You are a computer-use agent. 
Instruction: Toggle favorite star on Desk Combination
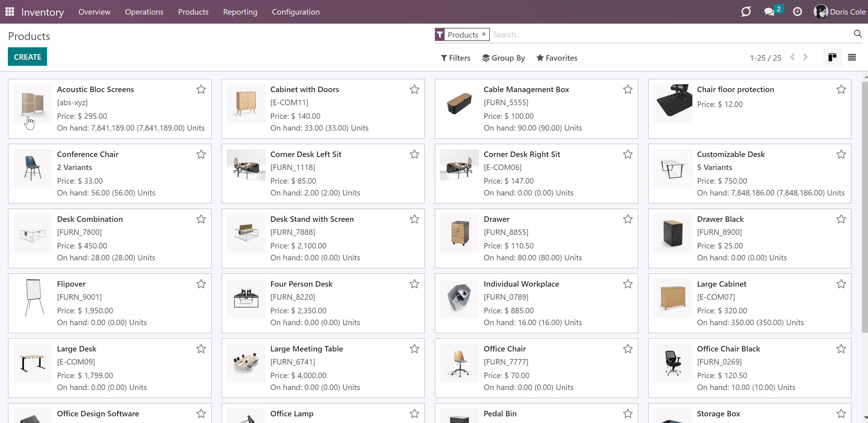(201, 219)
